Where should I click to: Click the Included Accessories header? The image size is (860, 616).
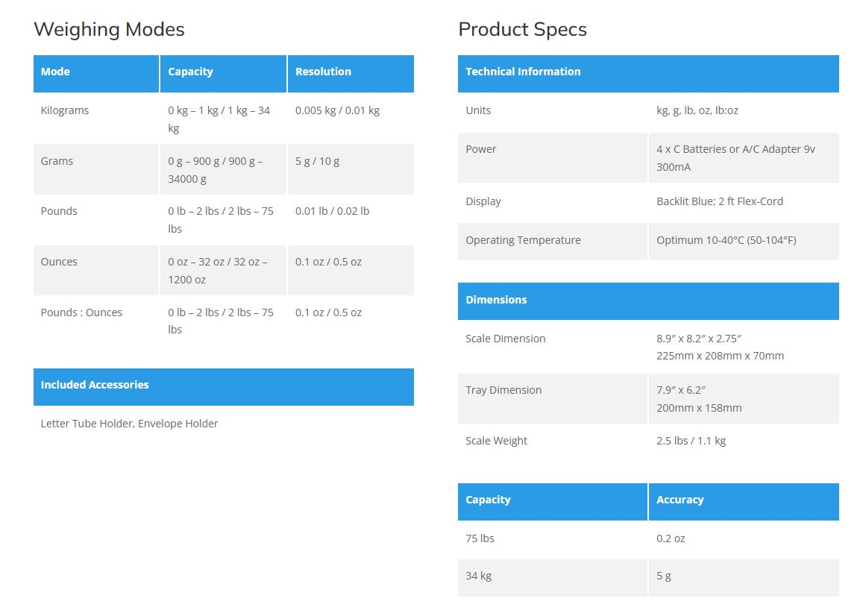click(95, 385)
